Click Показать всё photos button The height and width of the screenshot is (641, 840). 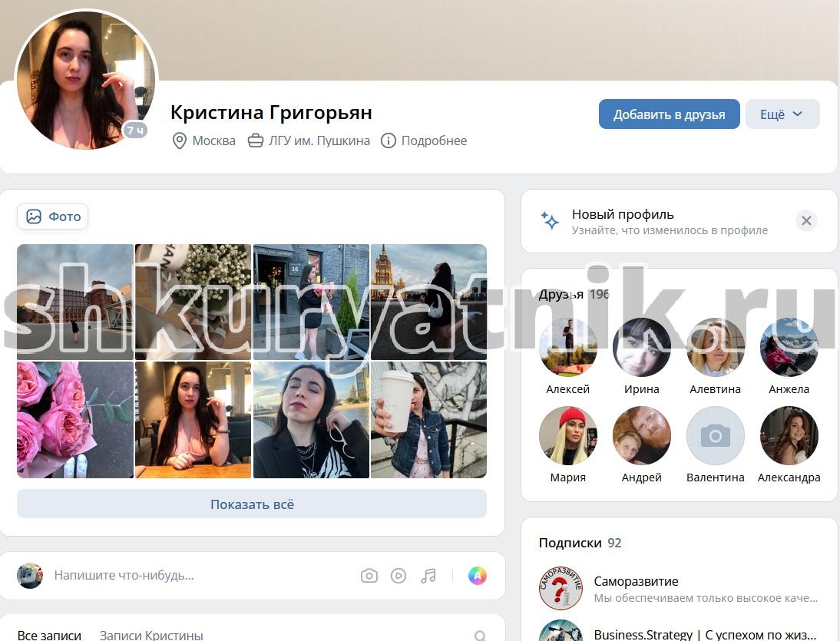tap(252, 504)
